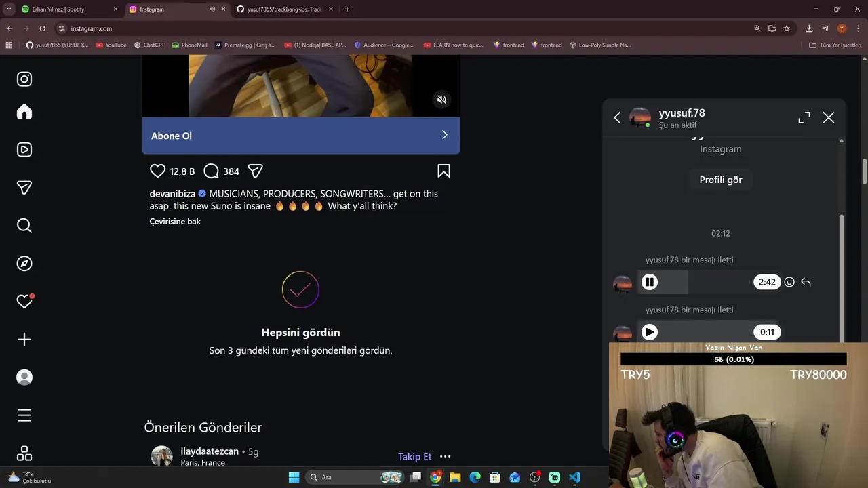Open Search in the Instagram sidebar
Image resolution: width=868 pixels, height=488 pixels.
pos(24,226)
